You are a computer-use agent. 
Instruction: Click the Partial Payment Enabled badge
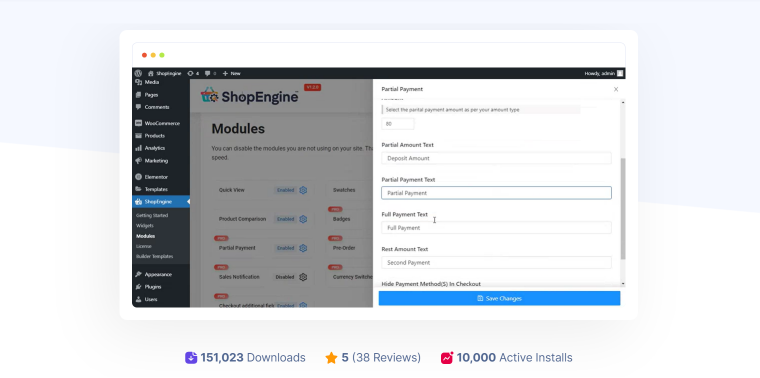[x=285, y=248]
